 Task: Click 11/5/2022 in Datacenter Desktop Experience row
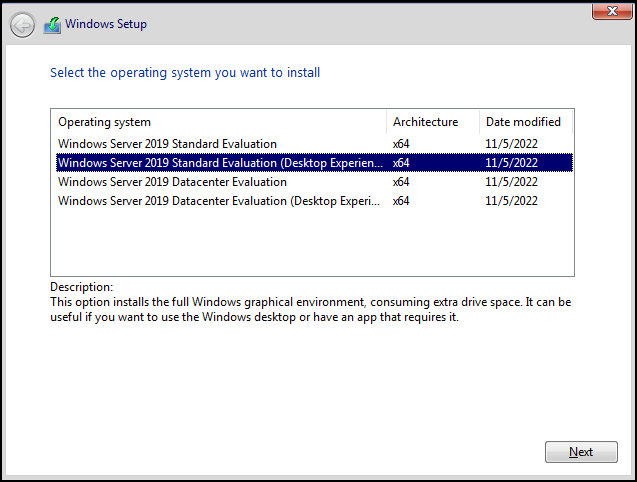click(x=511, y=201)
